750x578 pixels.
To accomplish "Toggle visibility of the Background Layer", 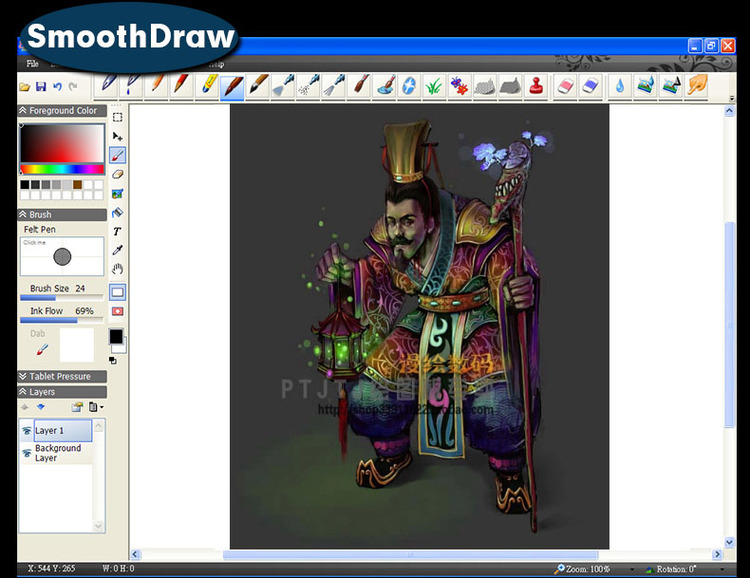I will coord(27,453).
